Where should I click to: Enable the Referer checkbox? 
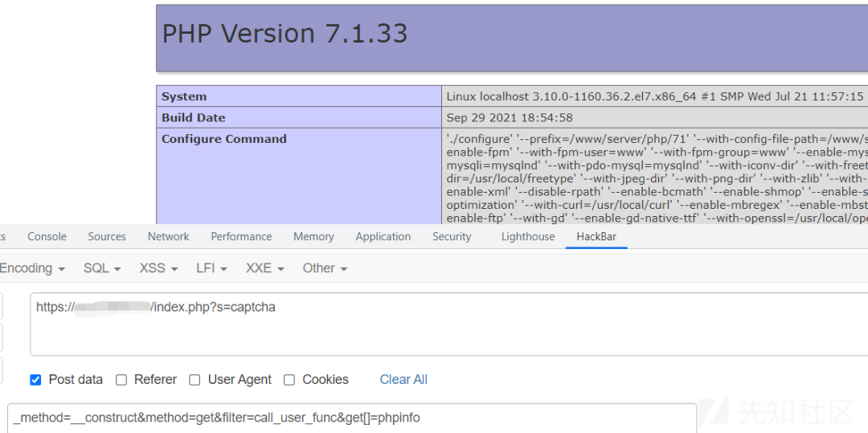pos(121,380)
